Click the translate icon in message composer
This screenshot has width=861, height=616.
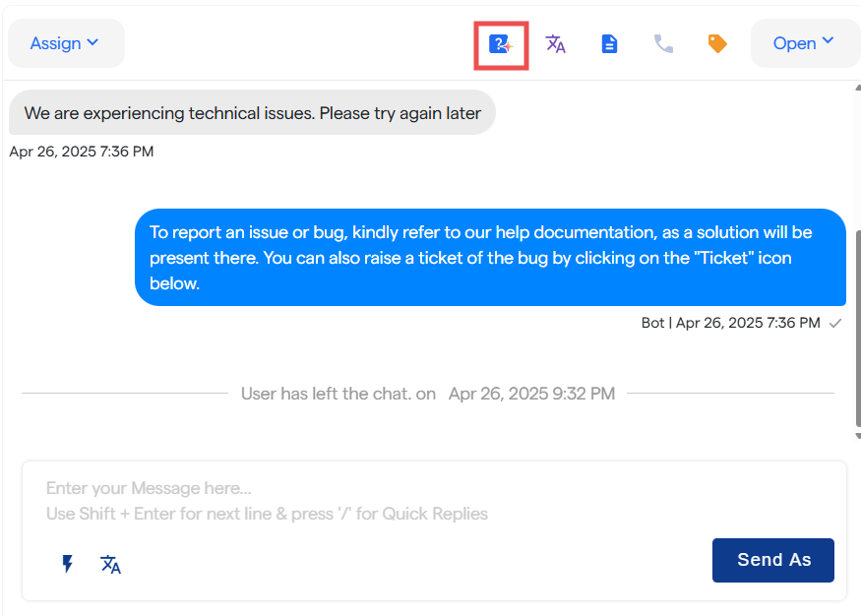(x=111, y=564)
